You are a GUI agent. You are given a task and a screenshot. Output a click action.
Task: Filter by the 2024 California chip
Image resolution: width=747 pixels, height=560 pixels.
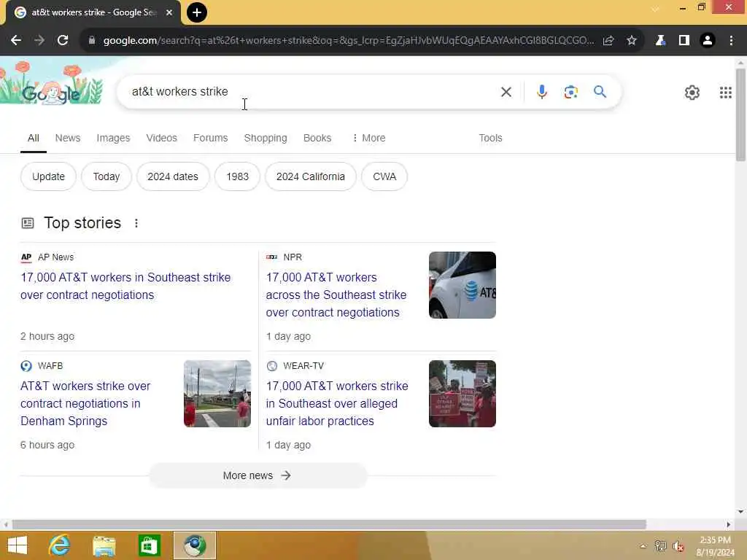point(311,176)
